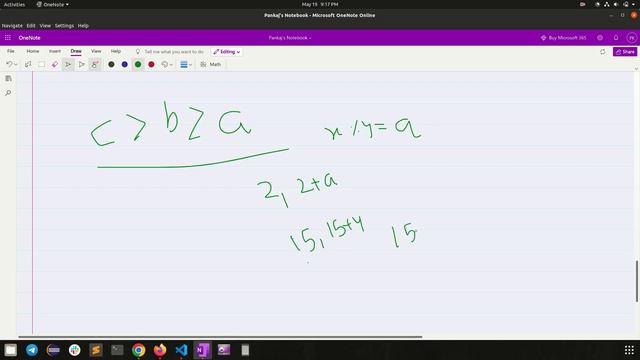The width and height of the screenshot is (640, 360).
Task: Open the View menu in window menubar
Action: tap(45, 25)
